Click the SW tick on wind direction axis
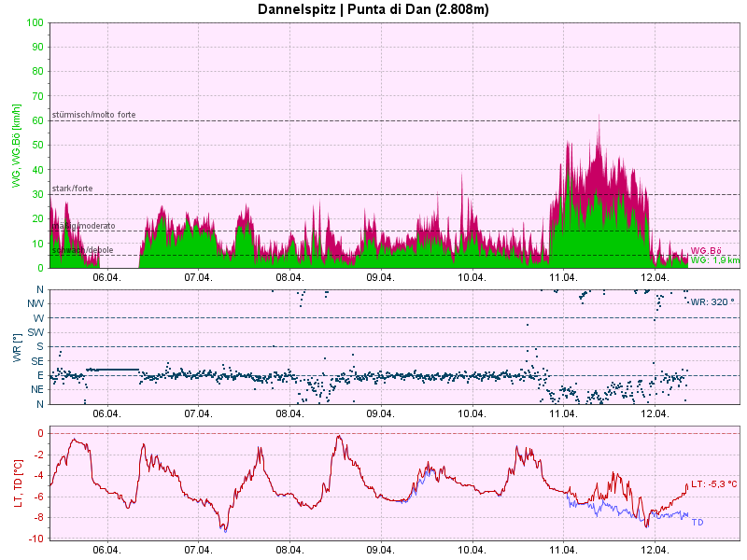747x560 pixels. tap(35, 332)
